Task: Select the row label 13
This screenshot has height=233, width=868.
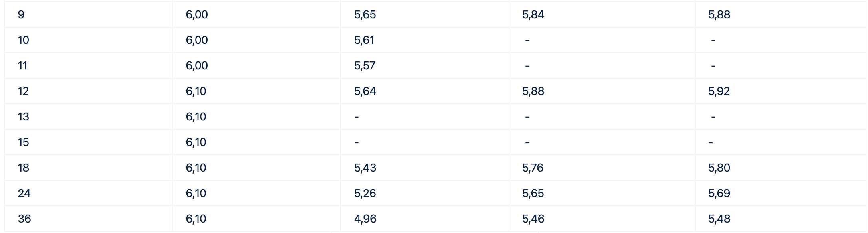Action: [x=23, y=117]
